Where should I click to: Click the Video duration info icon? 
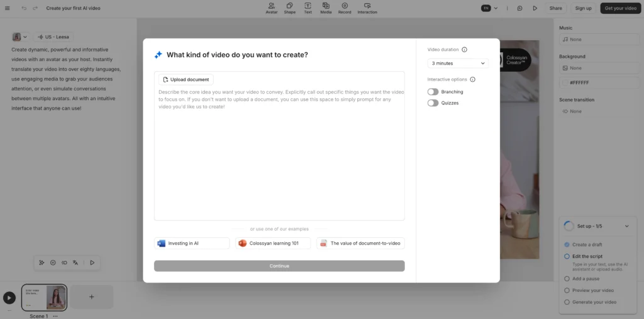pyautogui.click(x=465, y=50)
